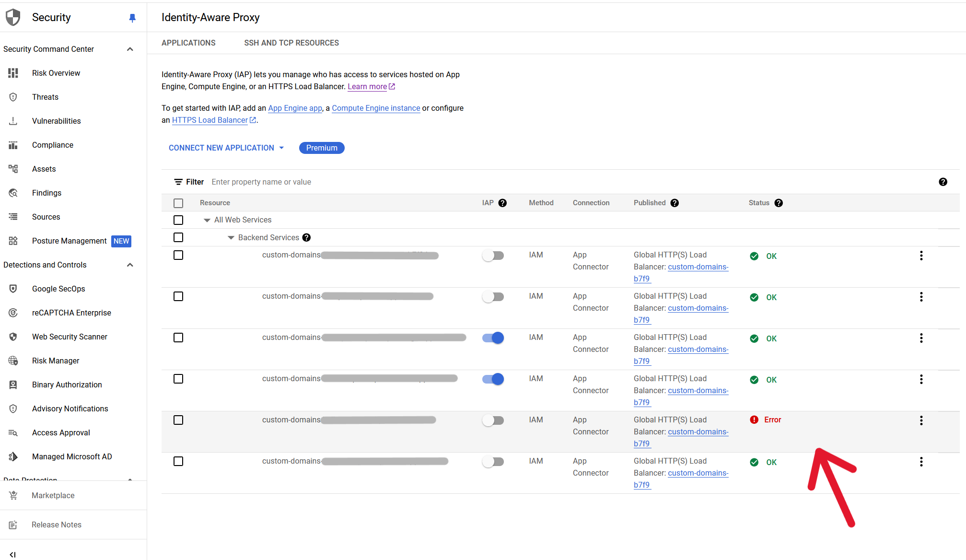The width and height of the screenshot is (966, 560).
Task: Toggle IAP switch on first custom-domains entry
Action: tap(492, 256)
